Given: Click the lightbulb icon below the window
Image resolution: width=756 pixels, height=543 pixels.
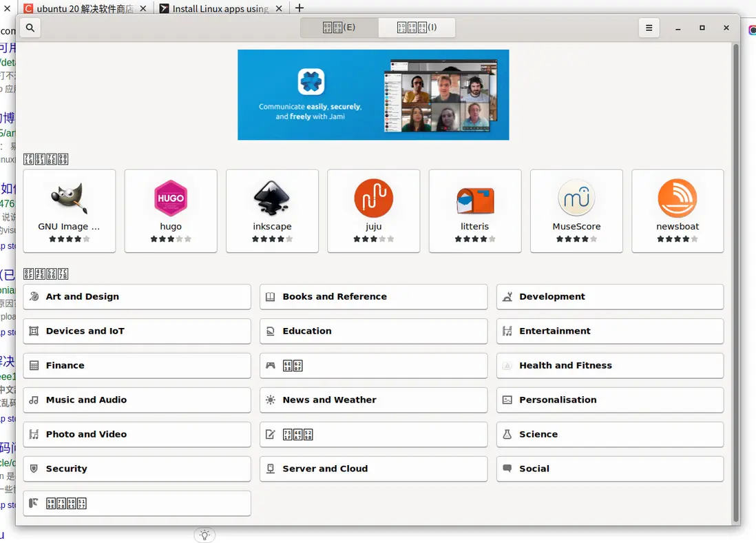Looking at the screenshot, I should [x=205, y=535].
